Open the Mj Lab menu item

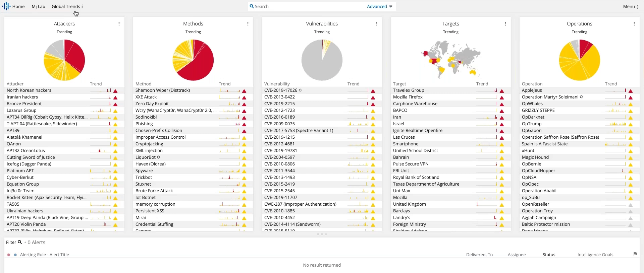pos(38,6)
